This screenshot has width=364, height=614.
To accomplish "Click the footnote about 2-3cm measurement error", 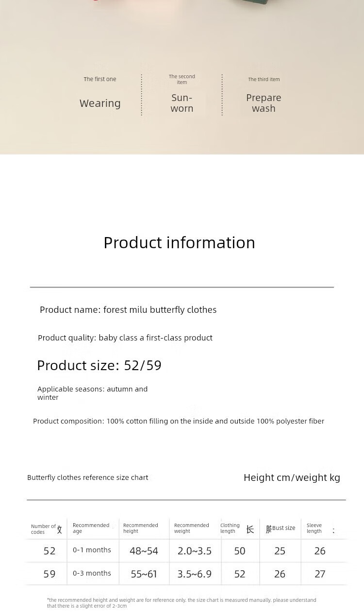I will (x=182, y=603).
